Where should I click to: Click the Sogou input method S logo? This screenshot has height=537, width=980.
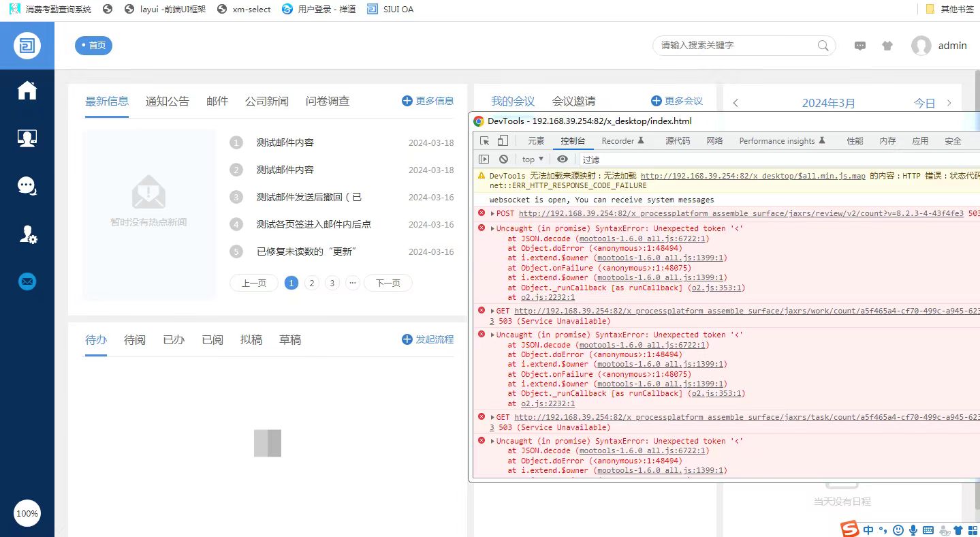coord(849,529)
